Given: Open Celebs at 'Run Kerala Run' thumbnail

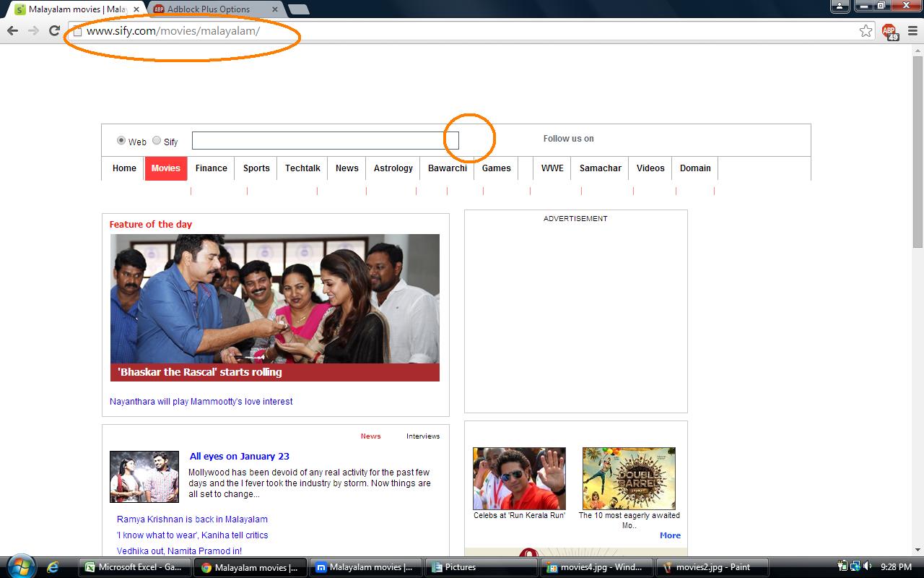Looking at the screenshot, I should coord(520,478).
